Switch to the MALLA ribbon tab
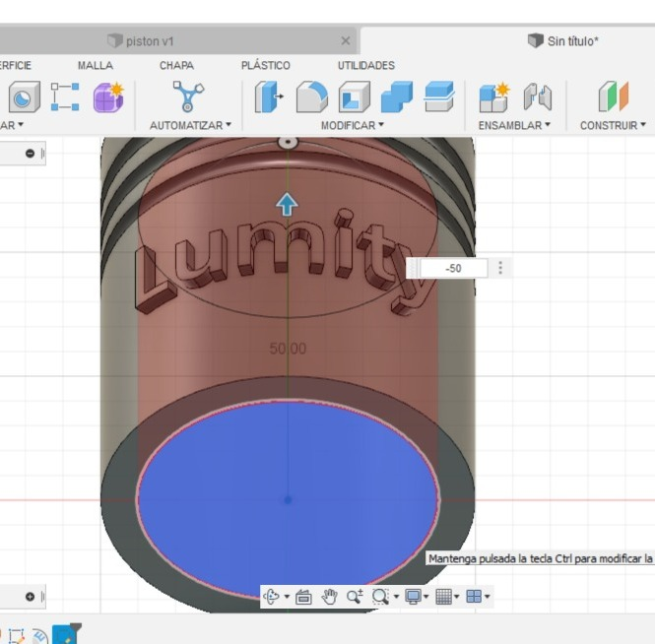 click(96, 66)
